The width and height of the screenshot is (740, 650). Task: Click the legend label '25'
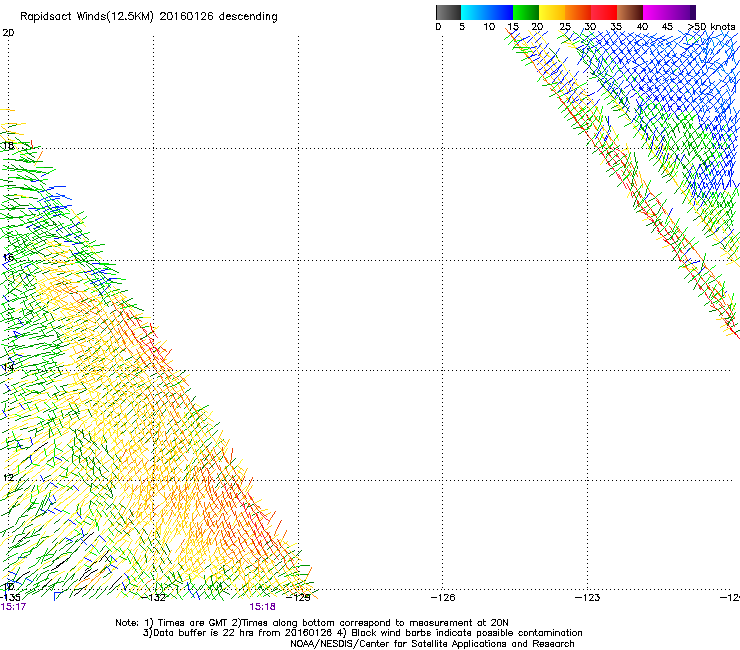click(x=565, y=27)
